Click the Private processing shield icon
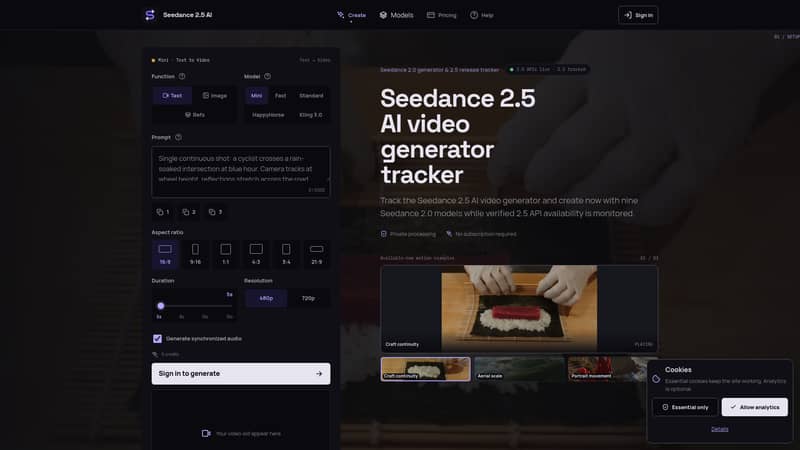 (384, 234)
